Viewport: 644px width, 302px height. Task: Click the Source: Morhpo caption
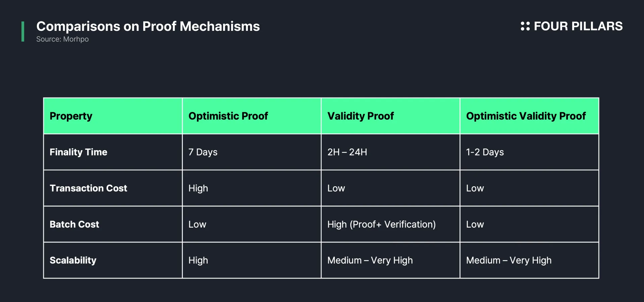[62, 39]
